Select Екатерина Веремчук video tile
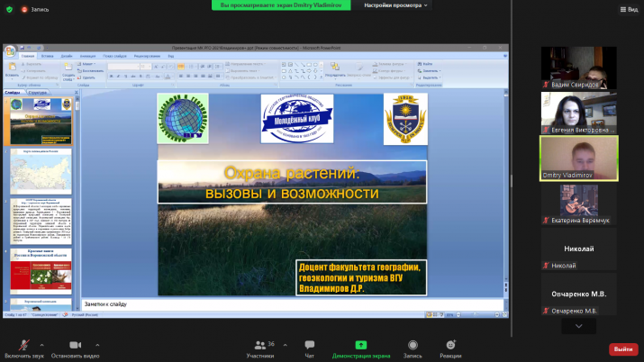The image size is (644, 362). point(578,204)
